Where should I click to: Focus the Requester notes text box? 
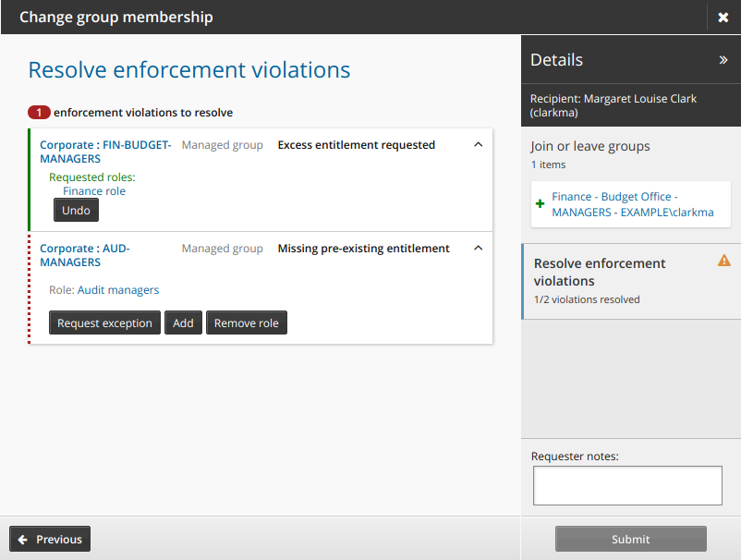click(627, 485)
